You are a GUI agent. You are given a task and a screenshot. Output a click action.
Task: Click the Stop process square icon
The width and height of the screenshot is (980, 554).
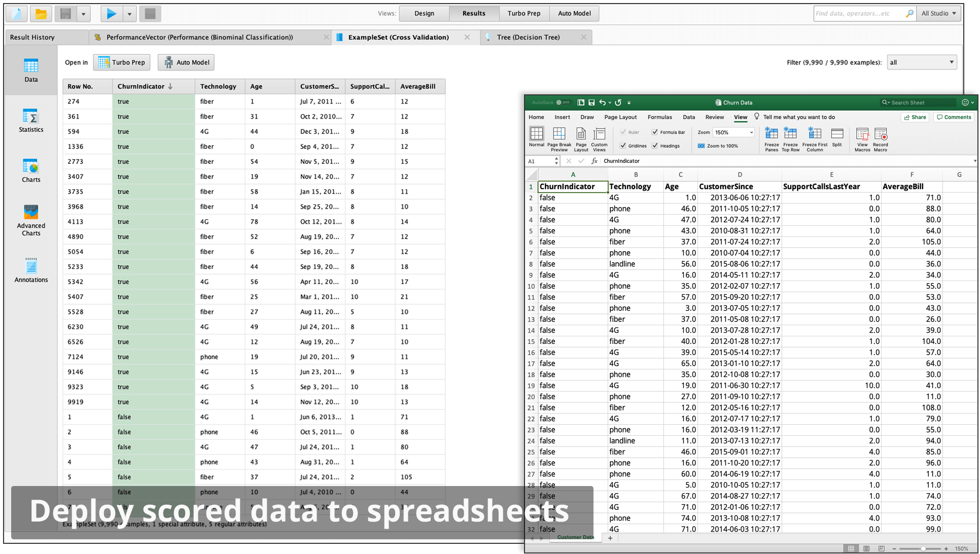point(150,14)
